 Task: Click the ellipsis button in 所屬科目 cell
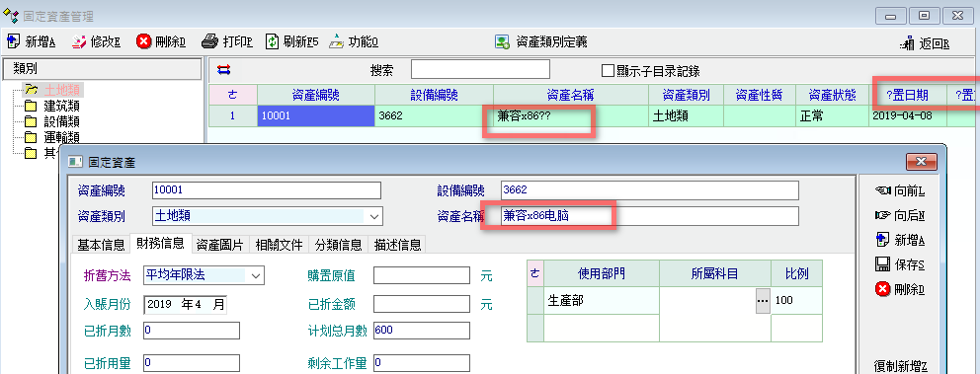tap(763, 301)
